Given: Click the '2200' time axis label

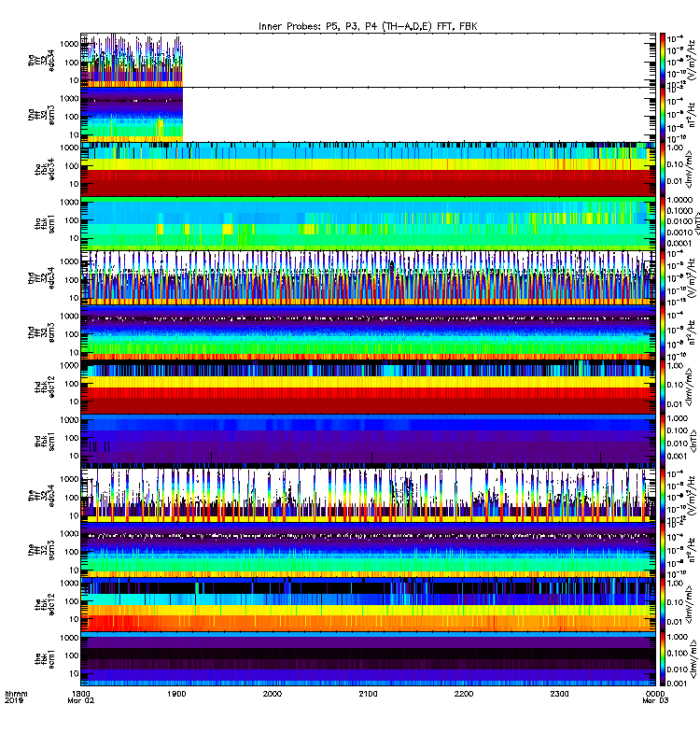Looking at the screenshot, I should coord(464,694).
